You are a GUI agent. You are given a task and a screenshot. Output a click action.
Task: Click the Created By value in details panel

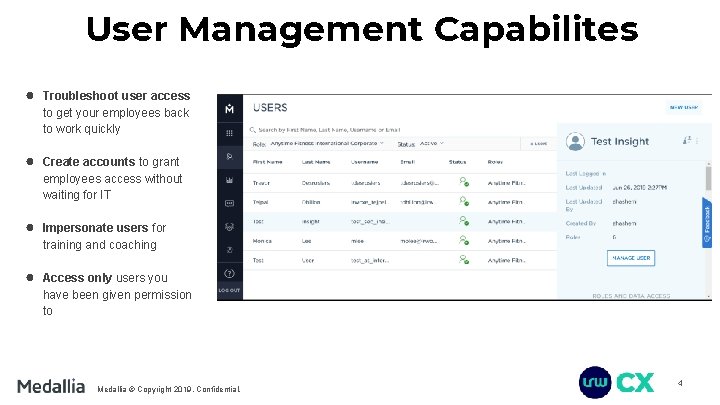click(624, 223)
